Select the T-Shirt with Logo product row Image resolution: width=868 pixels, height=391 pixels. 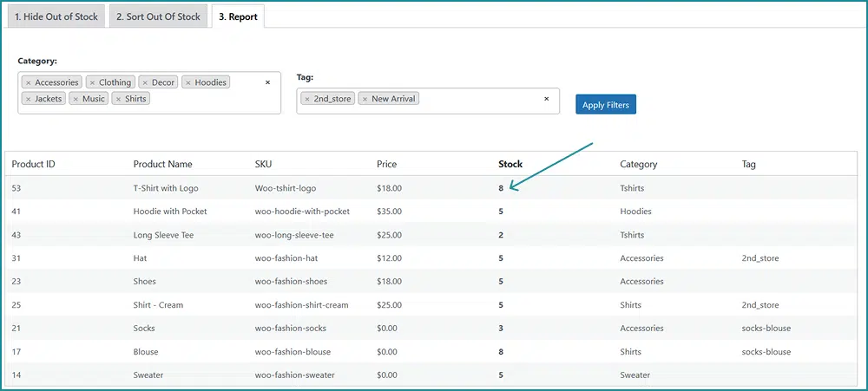166,187
